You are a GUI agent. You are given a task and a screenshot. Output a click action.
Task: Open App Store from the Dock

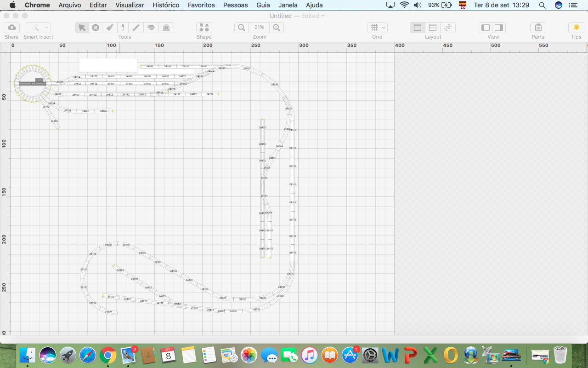coord(350,355)
